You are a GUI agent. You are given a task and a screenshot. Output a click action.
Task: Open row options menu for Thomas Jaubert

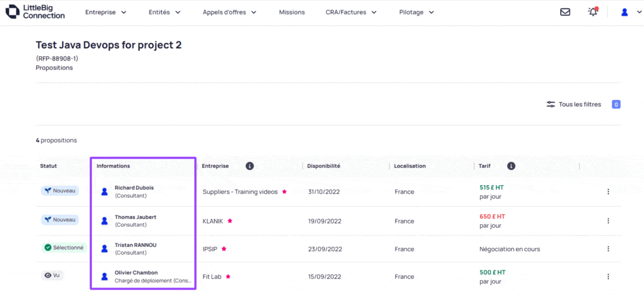608,221
